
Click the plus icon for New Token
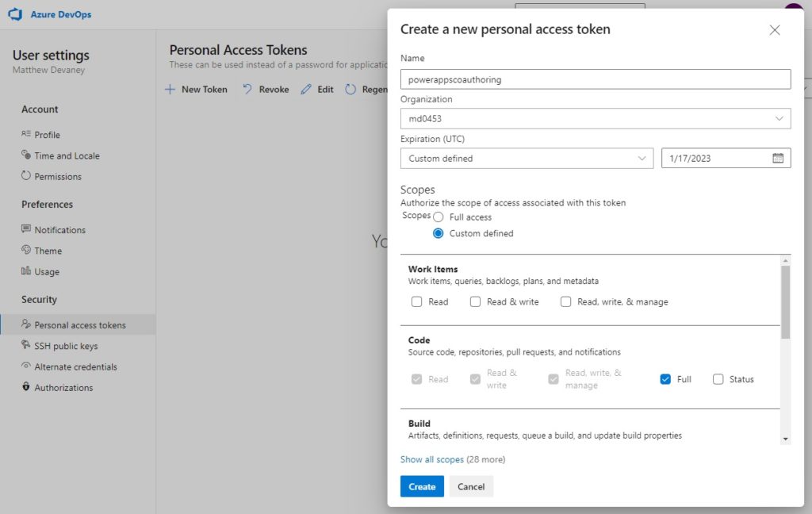point(170,89)
